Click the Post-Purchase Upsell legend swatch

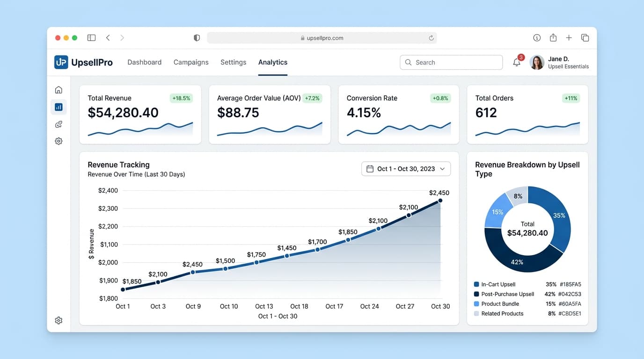pos(476,294)
